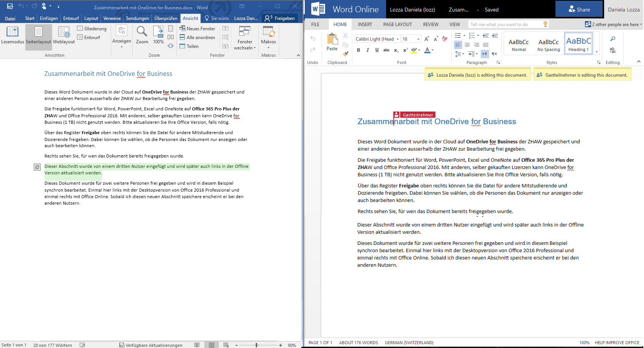The width and height of the screenshot is (644, 348).
Task: Click the Replace icon in Word Online Editing group
Action: pos(613,50)
